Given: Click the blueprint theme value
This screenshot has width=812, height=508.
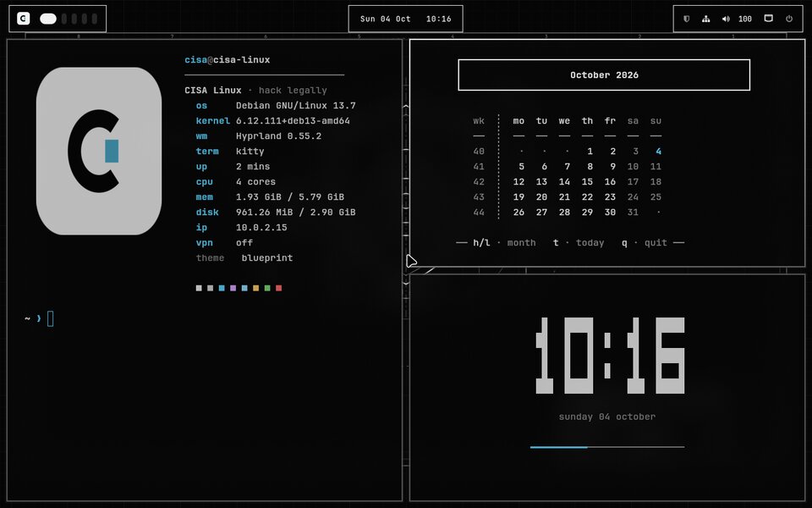Looking at the screenshot, I should click(x=267, y=258).
